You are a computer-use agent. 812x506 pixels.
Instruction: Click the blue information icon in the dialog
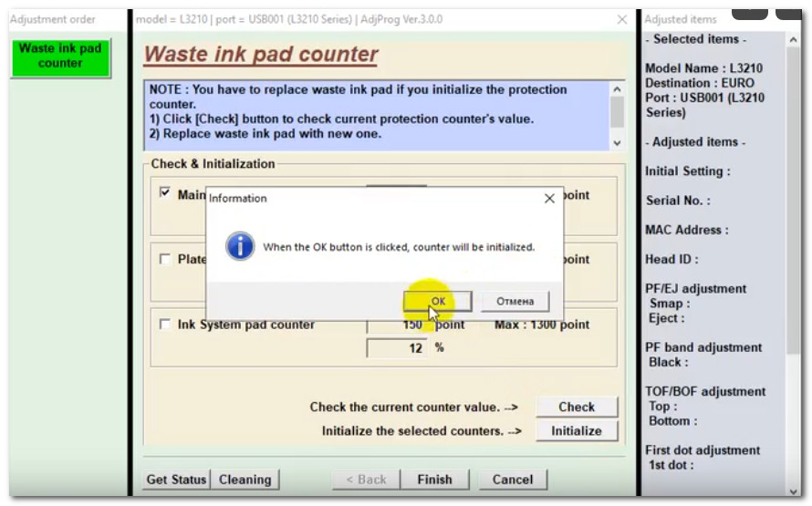click(240, 246)
